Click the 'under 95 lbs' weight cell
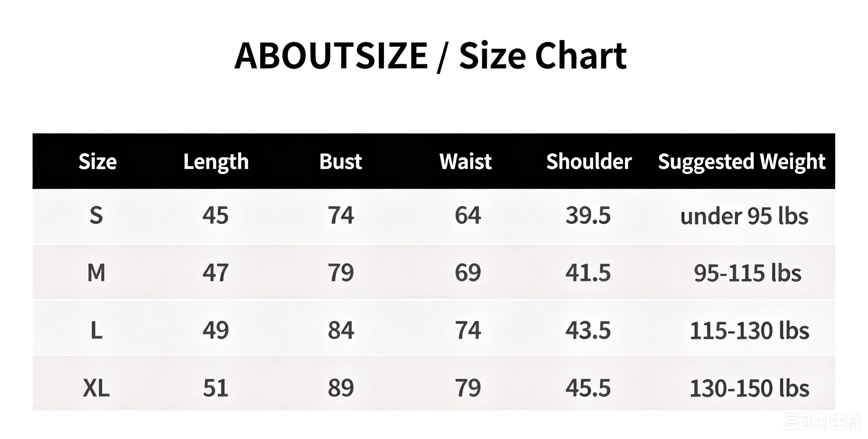This screenshot has width=868, height=439. click(744, 216)
